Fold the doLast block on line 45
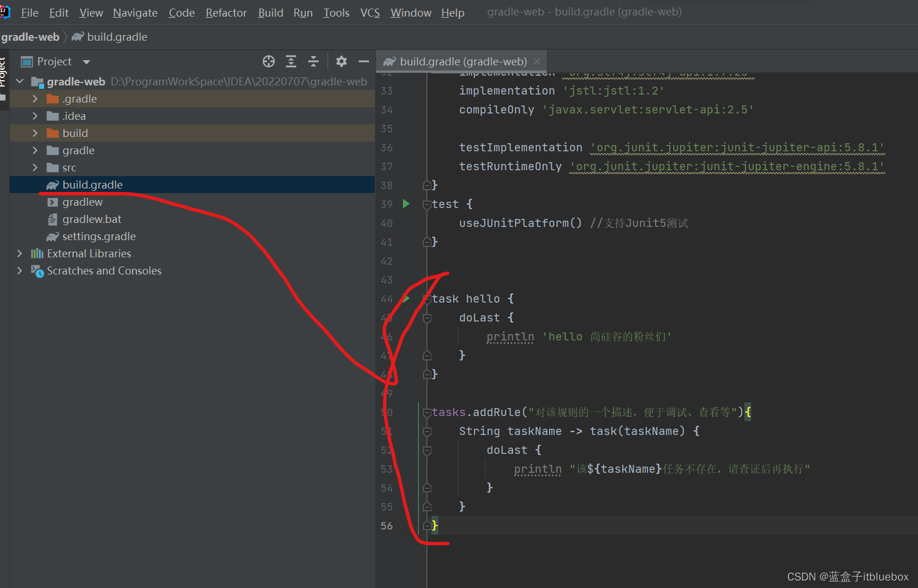This screenshot has height=588, width=918. [x=427, y=318]
